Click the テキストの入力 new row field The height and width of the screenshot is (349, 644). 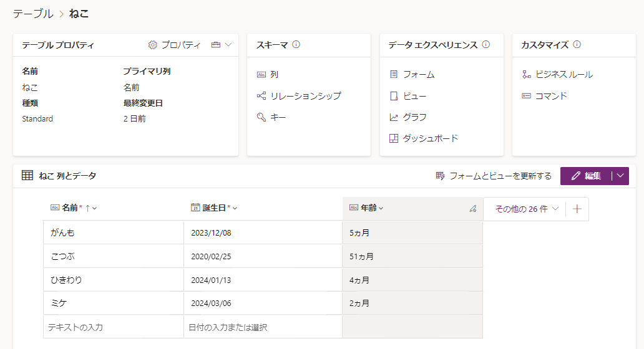113,327
